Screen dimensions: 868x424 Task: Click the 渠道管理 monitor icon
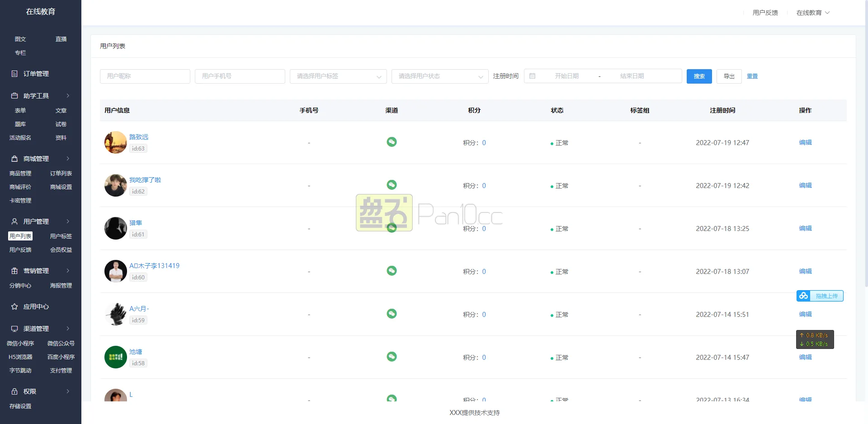(14, 329)
